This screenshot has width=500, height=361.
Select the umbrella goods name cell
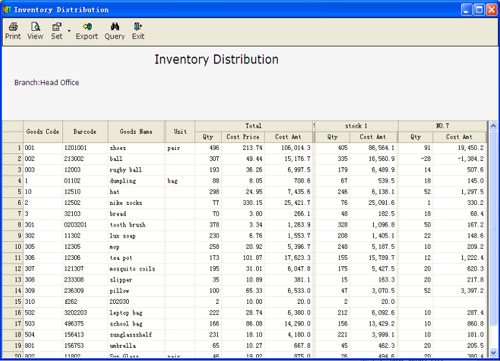click(136, 346)
